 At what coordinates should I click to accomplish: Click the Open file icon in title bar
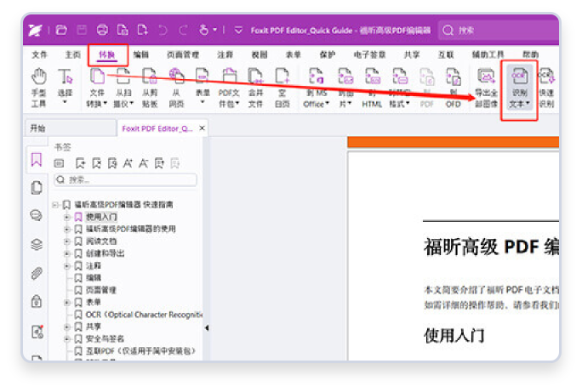click(61, 30)
